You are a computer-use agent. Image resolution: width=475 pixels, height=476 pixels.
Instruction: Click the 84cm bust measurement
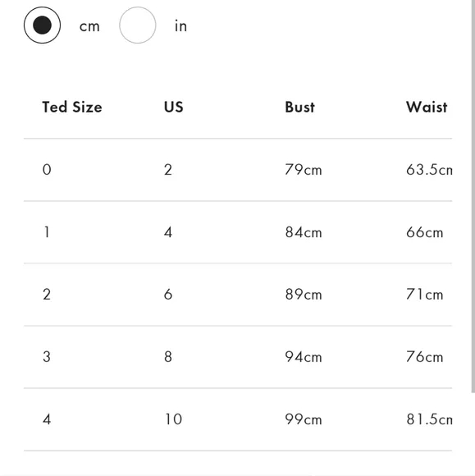(x=304, y=232)
